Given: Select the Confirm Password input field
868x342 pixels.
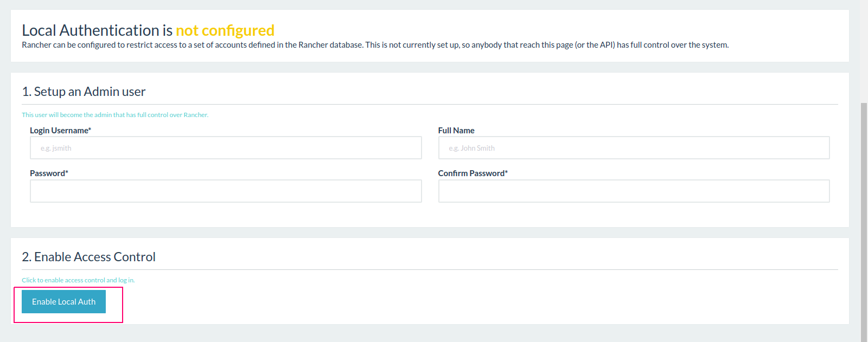Looking at the screenshot, I should 634,191.
